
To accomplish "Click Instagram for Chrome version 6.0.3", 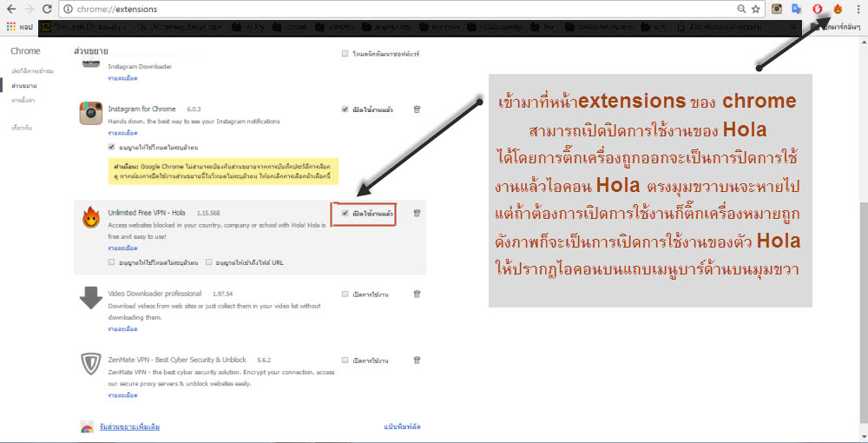I will click(194, 109).
